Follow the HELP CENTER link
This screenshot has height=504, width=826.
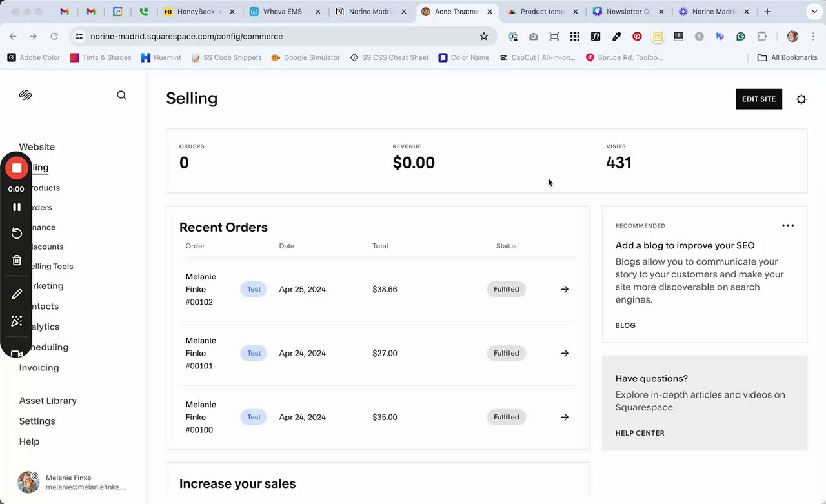tap(640, 433)
